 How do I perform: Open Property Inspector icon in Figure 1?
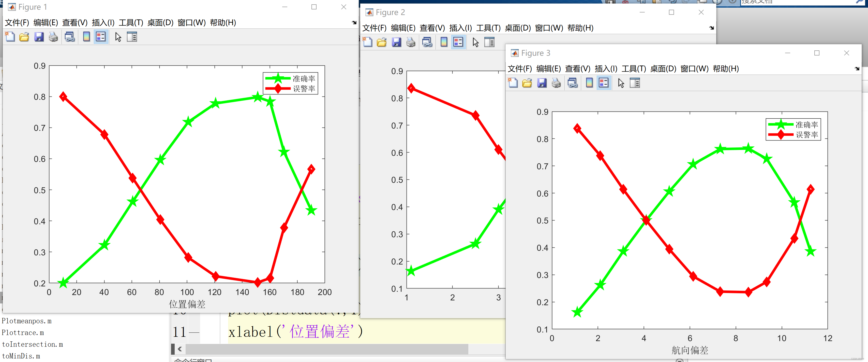click(132, 37)
